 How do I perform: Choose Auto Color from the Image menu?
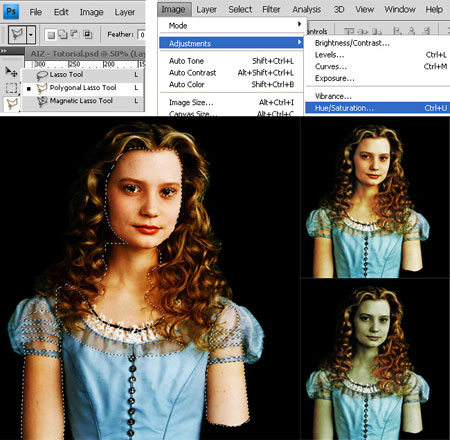coord(231,84)
